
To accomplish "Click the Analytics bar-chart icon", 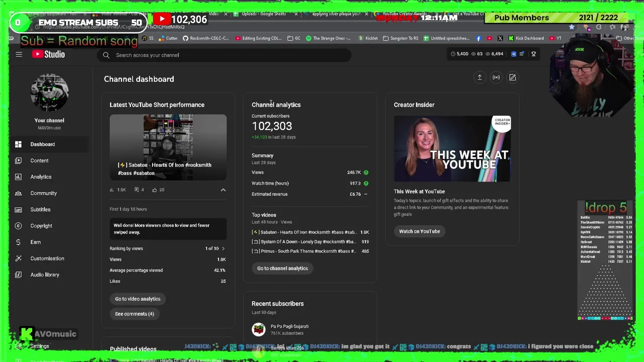I will 18,177.
